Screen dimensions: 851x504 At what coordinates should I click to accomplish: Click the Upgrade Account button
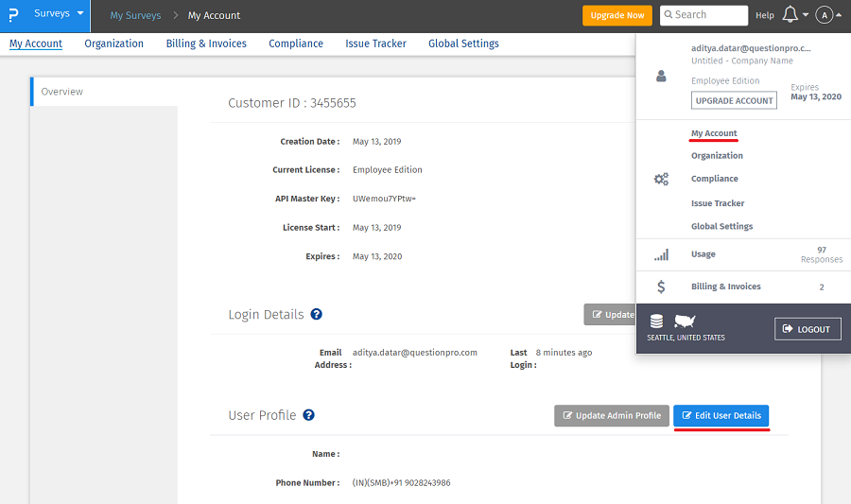click(x=734, y=100)
